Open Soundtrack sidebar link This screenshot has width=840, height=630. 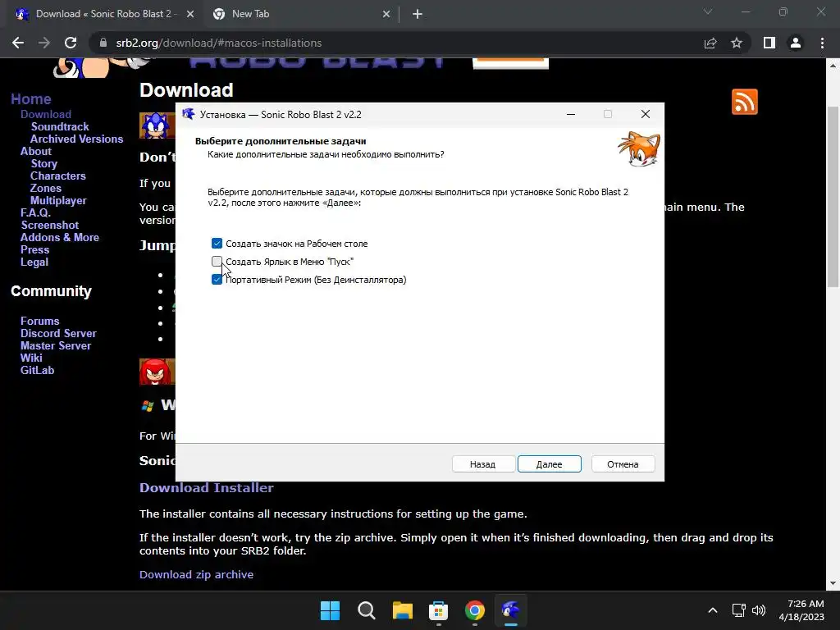60,126
